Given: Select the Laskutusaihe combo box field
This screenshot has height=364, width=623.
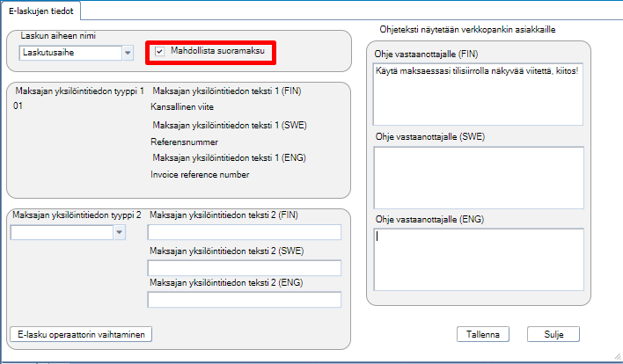Looking at the screenshot, I should (x=70, y=53).
